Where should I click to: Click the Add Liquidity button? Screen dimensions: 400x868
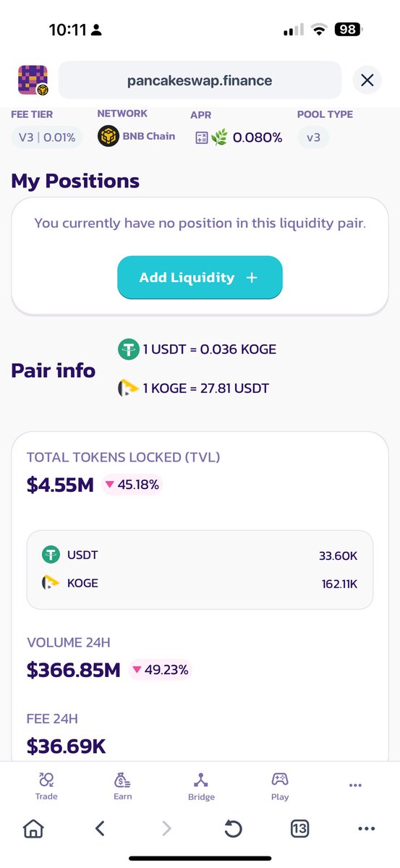tap(200, 277)
